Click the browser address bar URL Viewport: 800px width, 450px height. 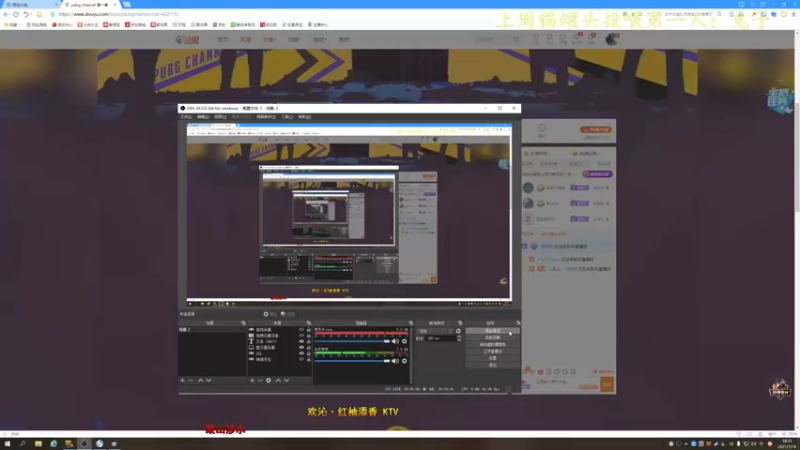tap(117, 14)
